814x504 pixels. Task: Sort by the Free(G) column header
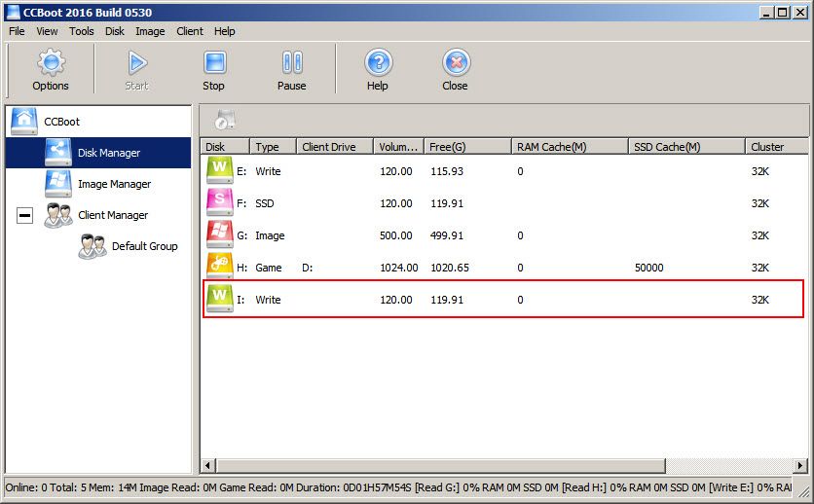(x=467, y=147)
